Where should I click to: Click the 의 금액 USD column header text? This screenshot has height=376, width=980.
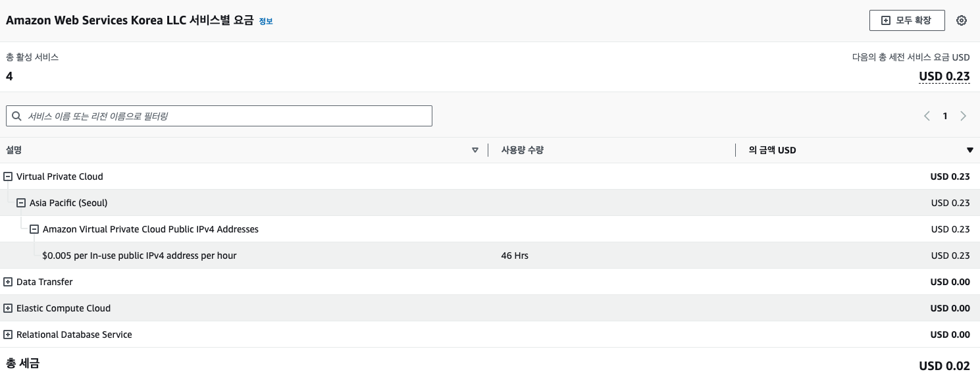772,150
